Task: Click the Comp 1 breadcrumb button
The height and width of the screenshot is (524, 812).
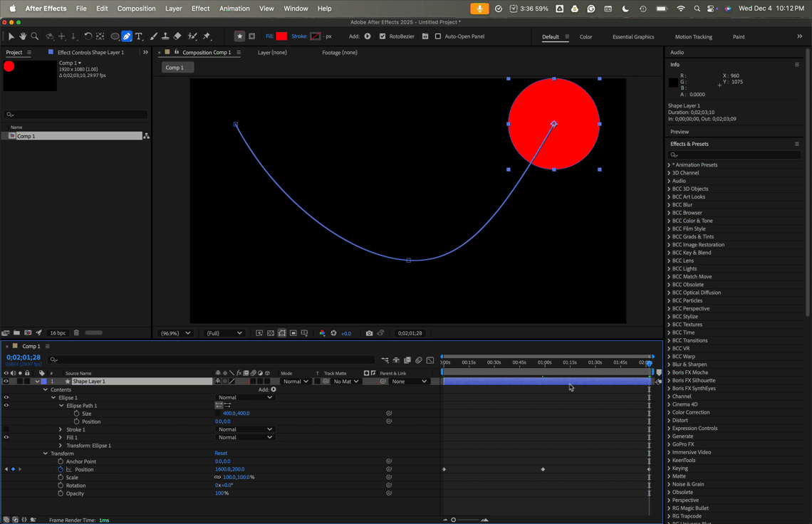Action: coord(175,68)
